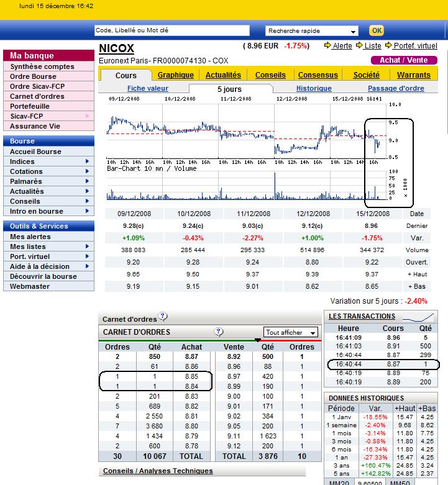This screenshot has width=448, height=485.
Task: Open the LES TRANSACTIONS link
Action: 362,316
